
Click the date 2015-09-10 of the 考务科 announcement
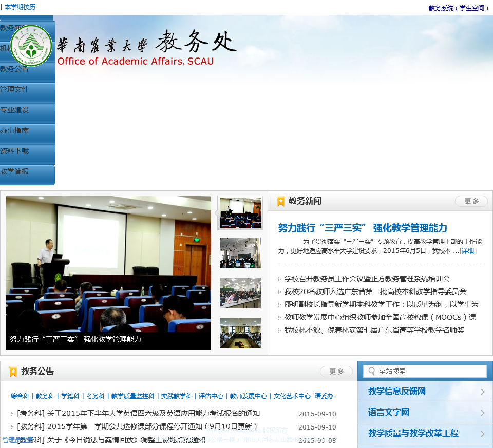pos(317,414)
